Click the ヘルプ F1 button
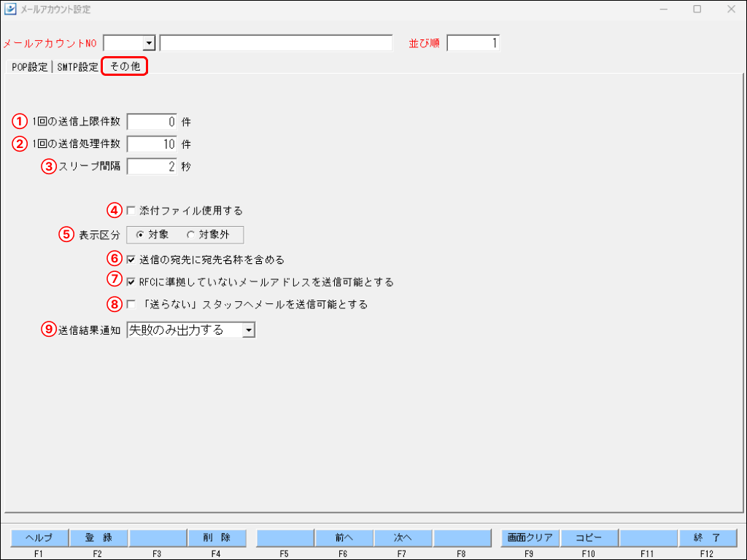This screenshot has width=747, height=560. pos(39,537)
